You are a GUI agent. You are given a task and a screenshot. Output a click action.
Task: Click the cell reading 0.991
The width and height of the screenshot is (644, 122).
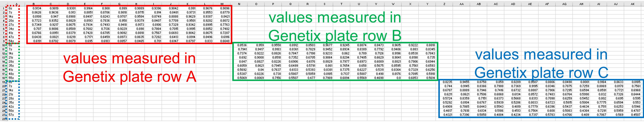click(x=187, y=8)
